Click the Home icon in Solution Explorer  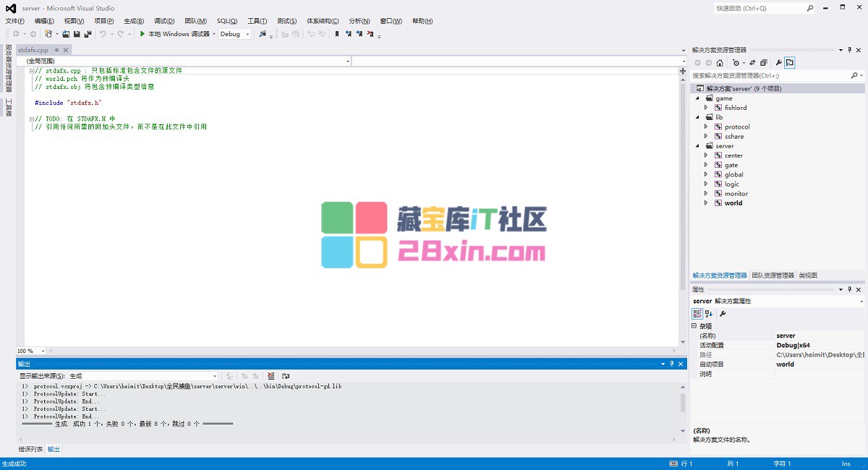[720, 63]
